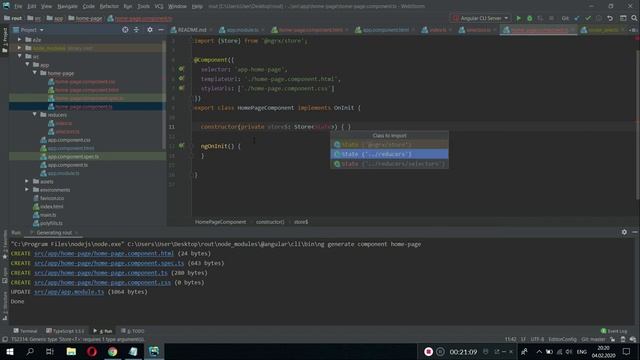Open Run panel gear settings
640x360 pixels.
624,232
